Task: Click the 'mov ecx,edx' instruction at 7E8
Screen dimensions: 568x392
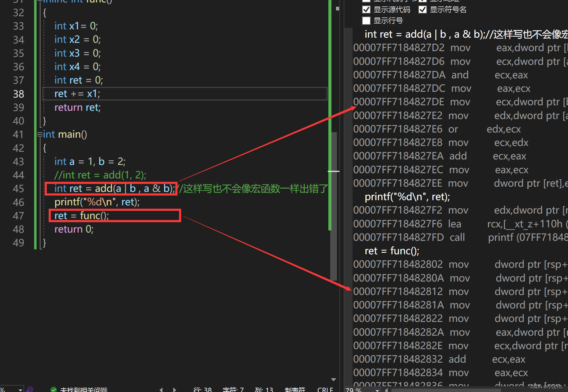Action: coord(441,143)
